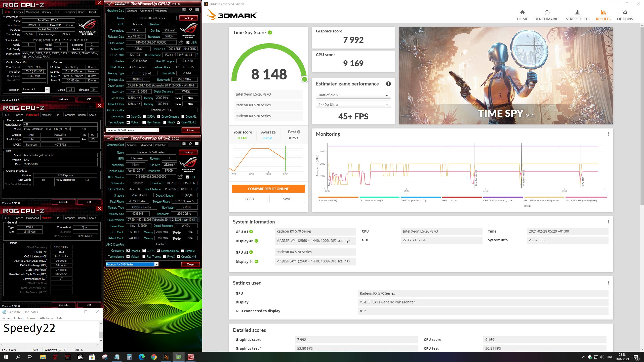644x362 pixels.
Task: Switch to the Sensors tab in the ASUS GPU-Z window
Action: click(x=132, y=11)
